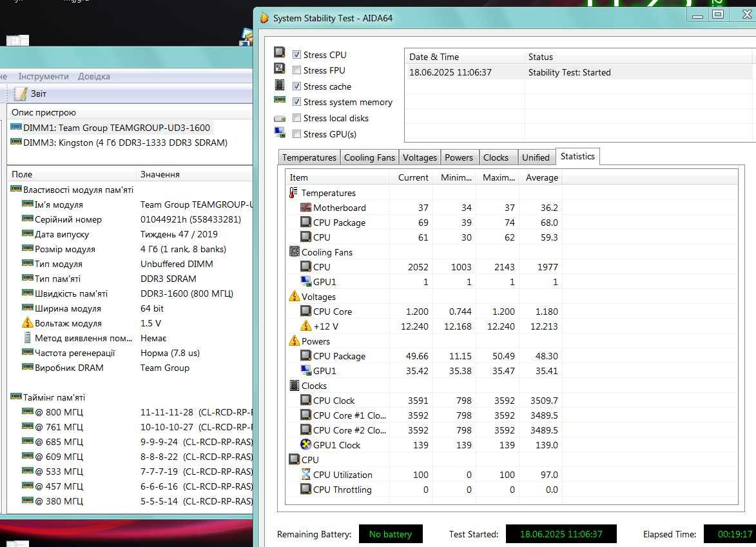Image resolution: width=756 pixels, height=547 pixels.
Task: Click the Таймінг пам'яті group icon
Action: [16, 397]
